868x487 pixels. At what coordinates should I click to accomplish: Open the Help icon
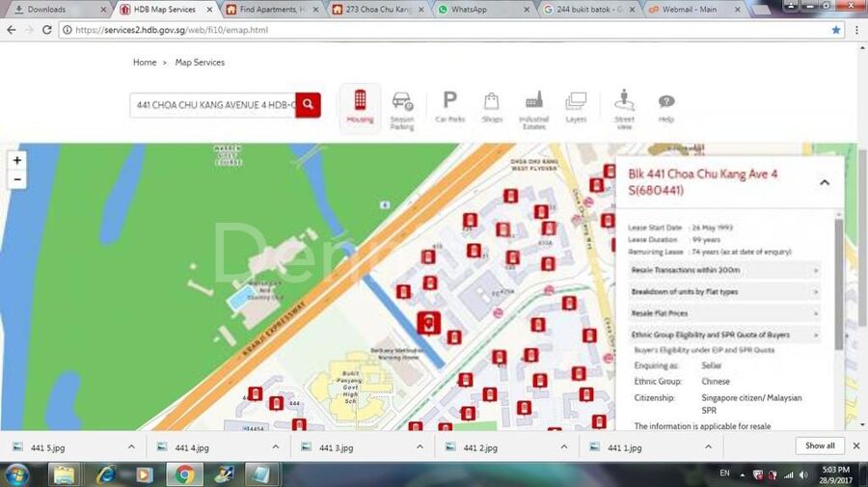click(x=666, y=108)
